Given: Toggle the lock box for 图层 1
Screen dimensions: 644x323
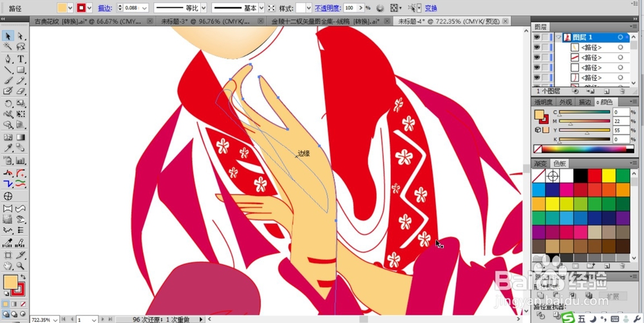Looking at the screenshot, I should point(545,37).
